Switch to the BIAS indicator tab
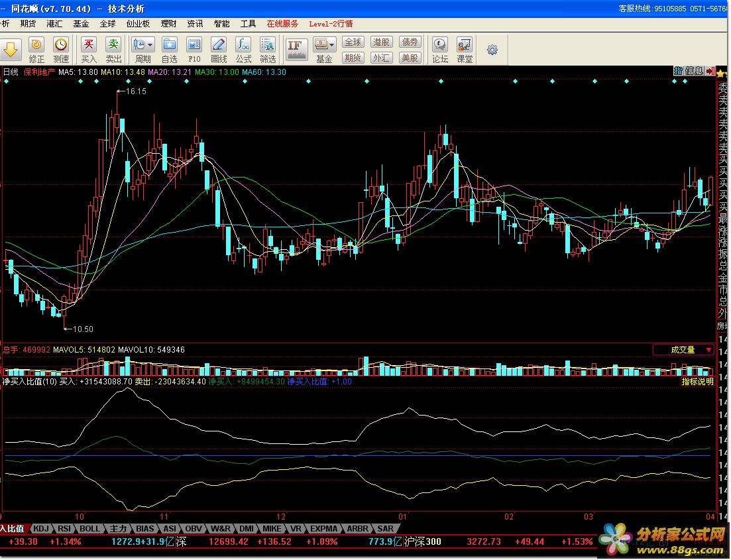 coord(144,529)
